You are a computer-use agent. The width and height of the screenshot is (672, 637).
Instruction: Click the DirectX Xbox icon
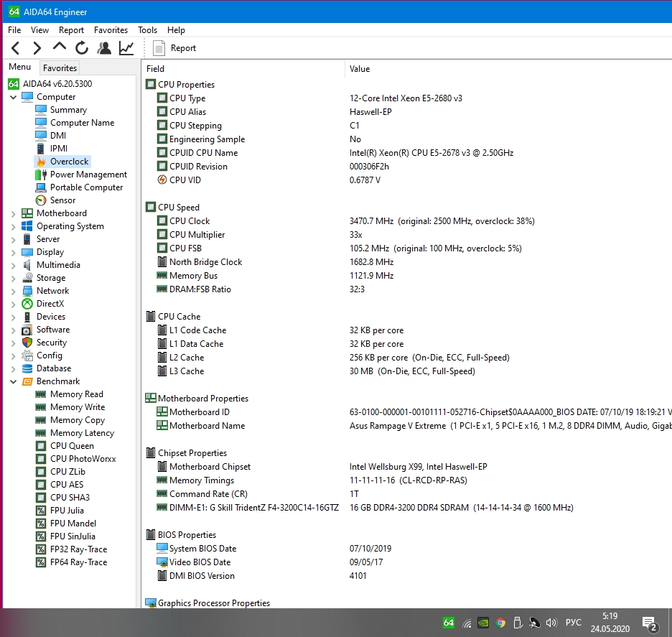(27, 304)
